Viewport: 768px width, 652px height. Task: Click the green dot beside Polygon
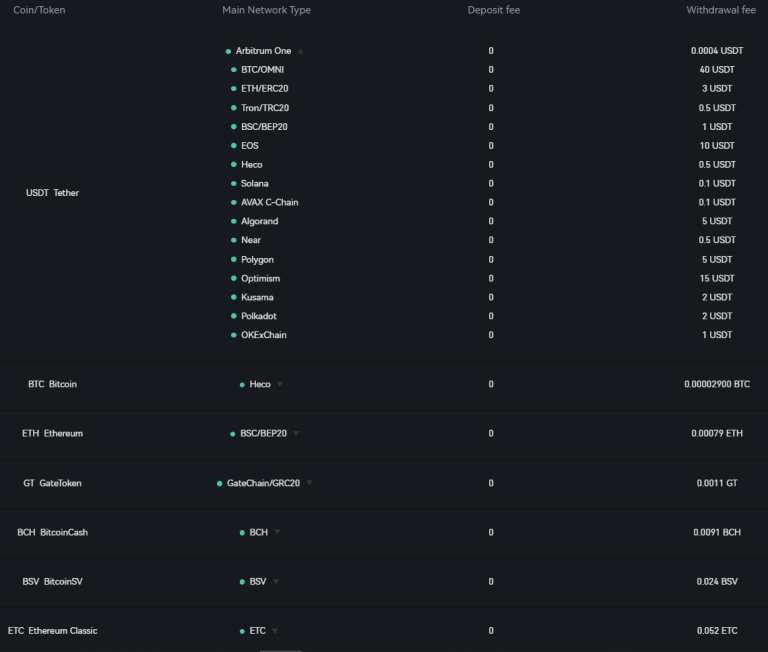tap(234, 260)
